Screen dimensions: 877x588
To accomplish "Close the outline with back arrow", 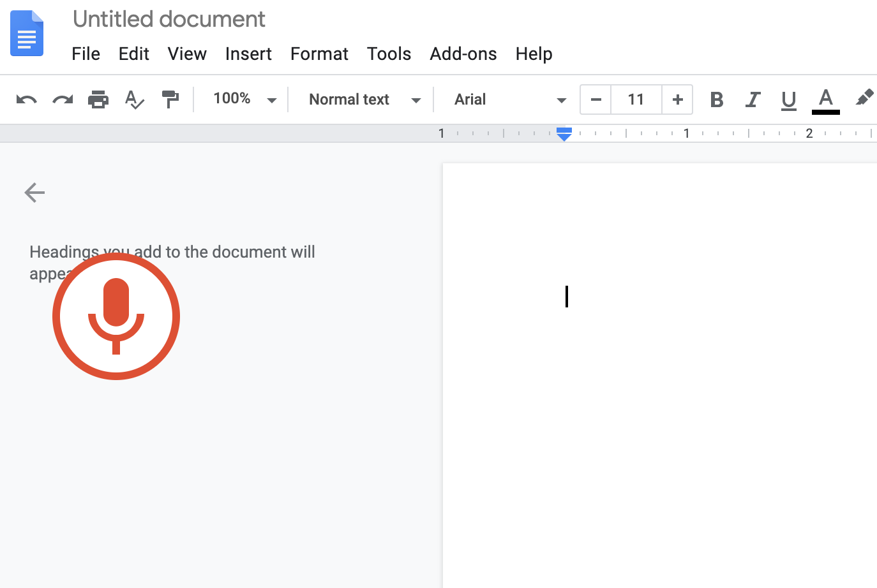I will pyautogui.click(x=34, y=192).
